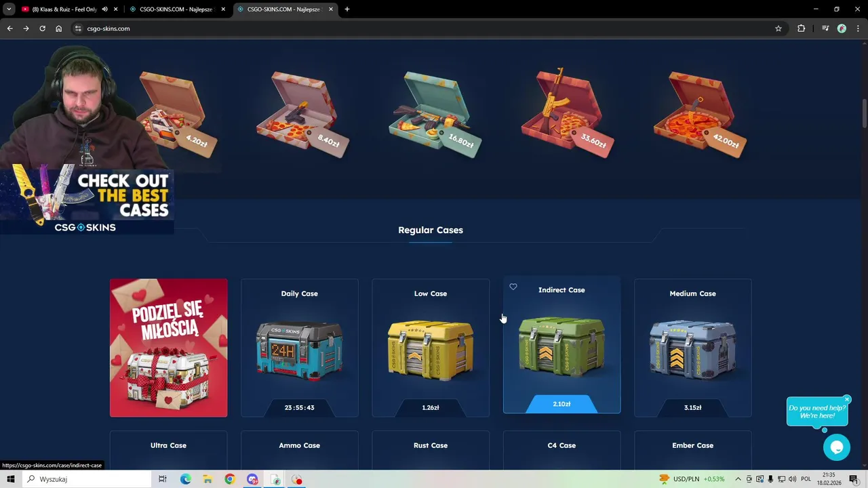Open Task View from the taskbar
This screenshot has height=488, width=868.
coord(163,479)
